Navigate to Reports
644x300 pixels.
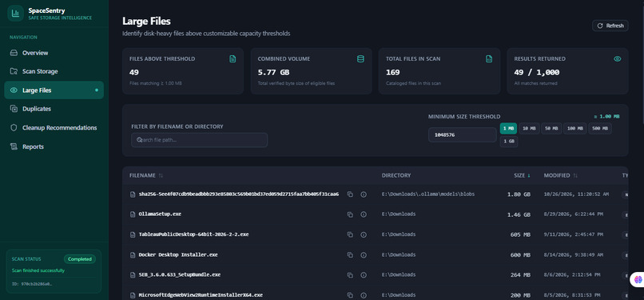point(54,146)
